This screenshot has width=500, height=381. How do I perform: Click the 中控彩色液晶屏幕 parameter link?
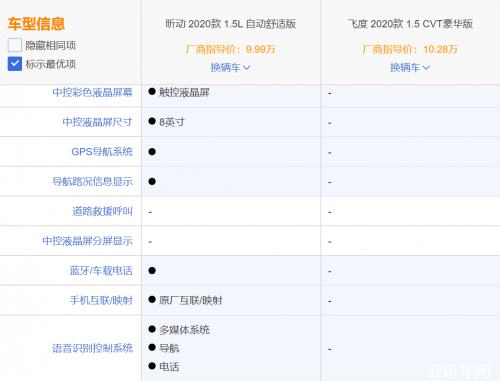coord(92,92)
